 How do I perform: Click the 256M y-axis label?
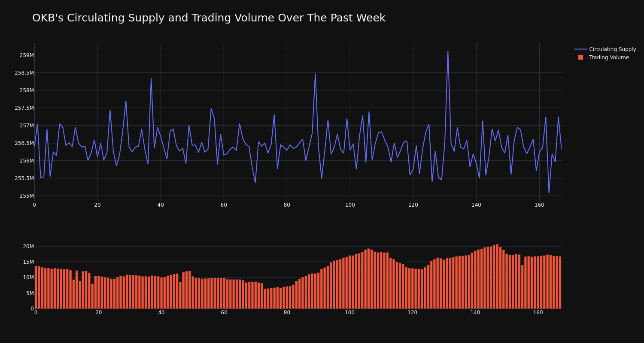pyautogui.click(x=27, y=161)
